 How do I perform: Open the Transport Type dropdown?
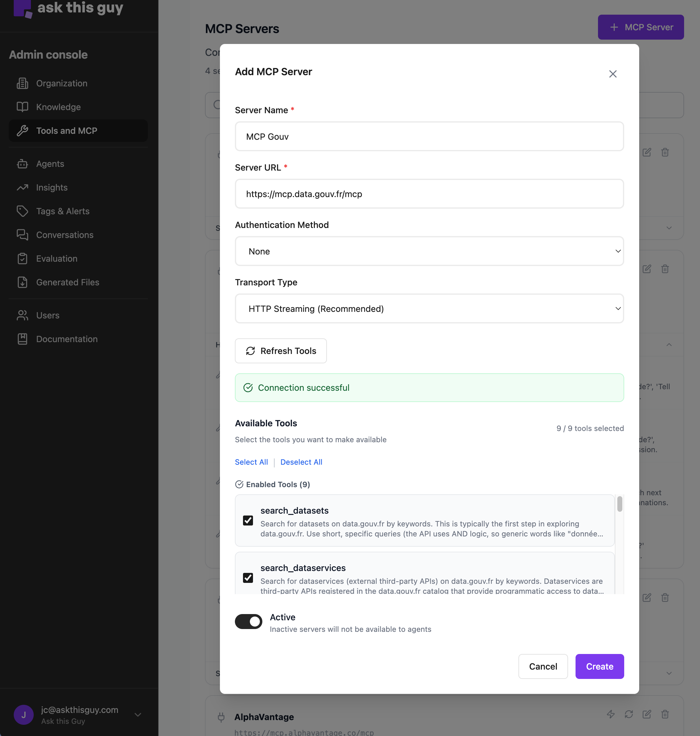tap(429, 308)
